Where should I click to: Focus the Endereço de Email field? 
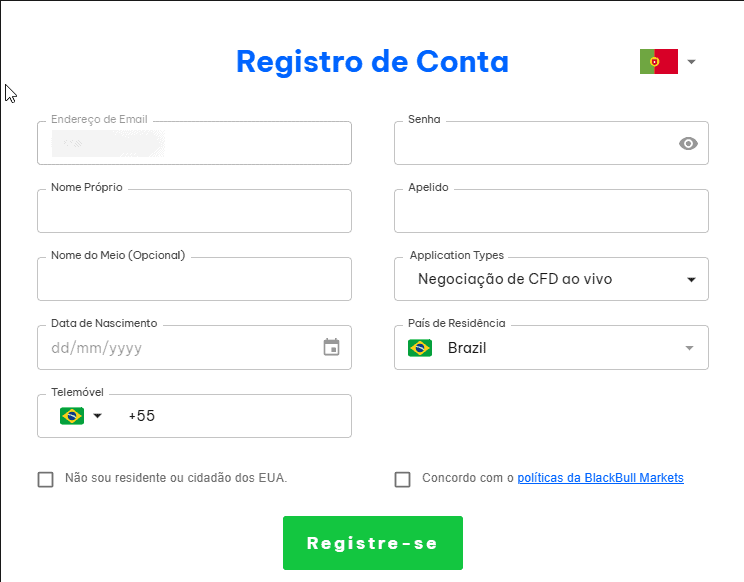coord(194,143)
